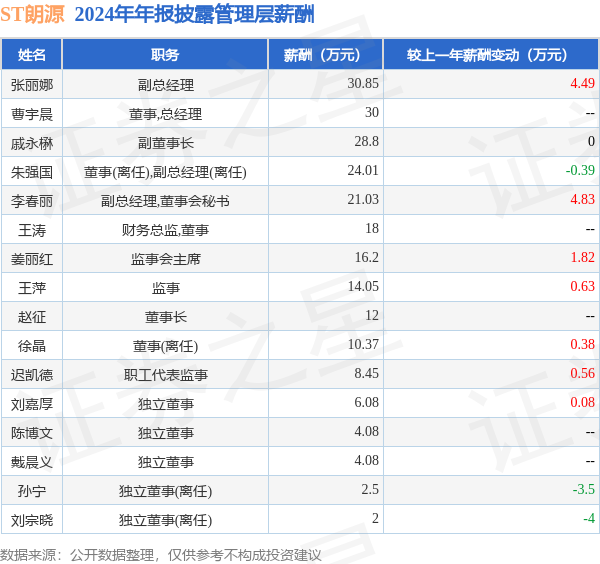This screenshot has width=600, height=564.
Task: Click the salary value '30' for 曹宇晨
Action: 372,112
